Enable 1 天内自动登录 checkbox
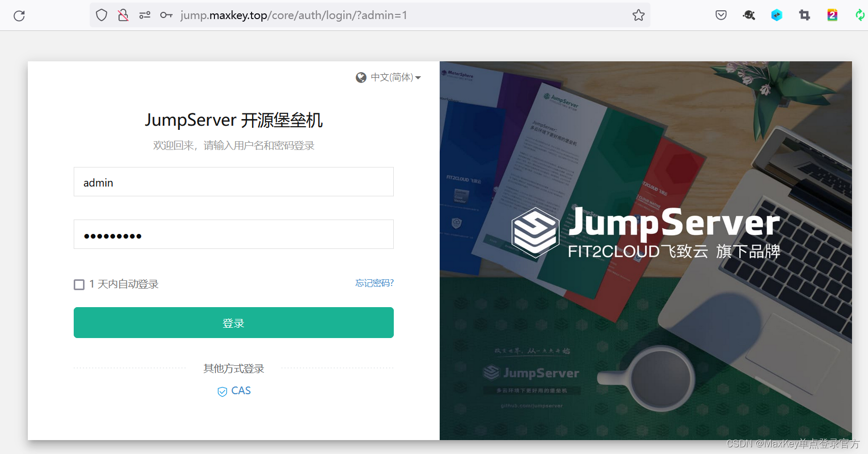 pyautogui.click(x=79, y=284)
